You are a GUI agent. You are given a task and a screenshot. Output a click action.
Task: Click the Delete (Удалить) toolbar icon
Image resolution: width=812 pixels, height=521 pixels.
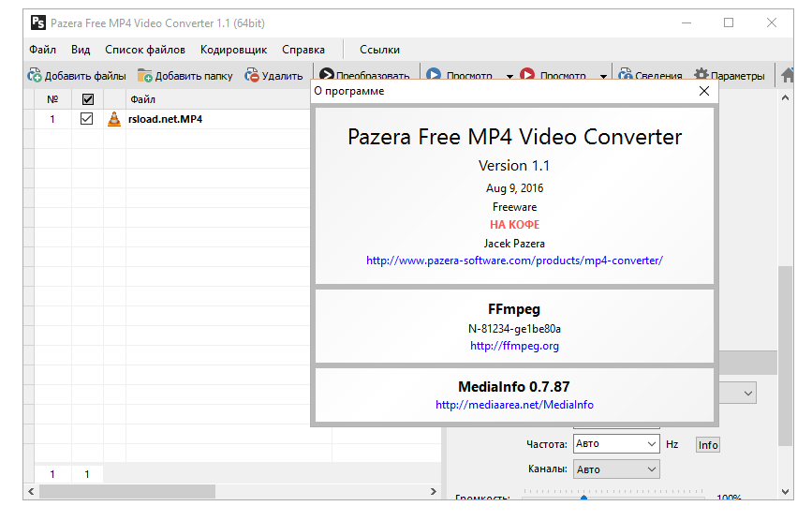click(x=252, y=75)
